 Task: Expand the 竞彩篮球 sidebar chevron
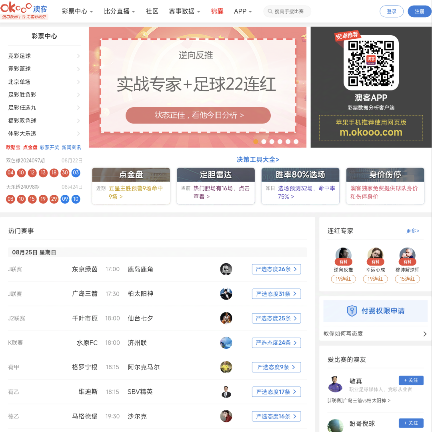[78, 69]
